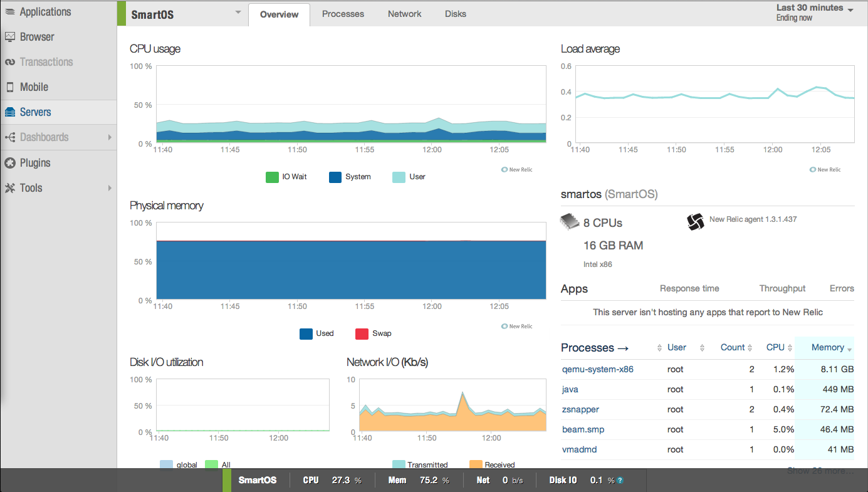The height and width of the screenshot is (492, 868).
Task: Open the SmartOS server dropdown
Action: click(238, 13)
